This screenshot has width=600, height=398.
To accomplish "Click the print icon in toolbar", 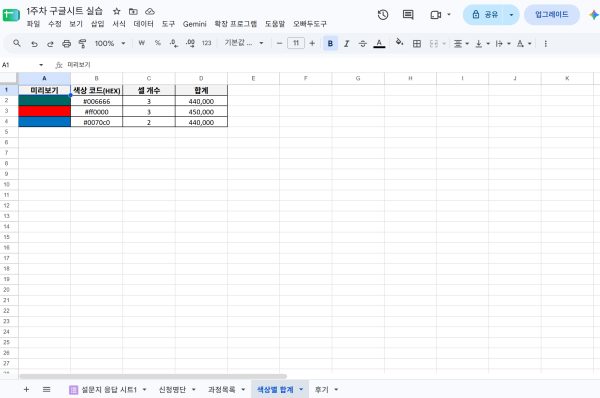I will point(66,44).
